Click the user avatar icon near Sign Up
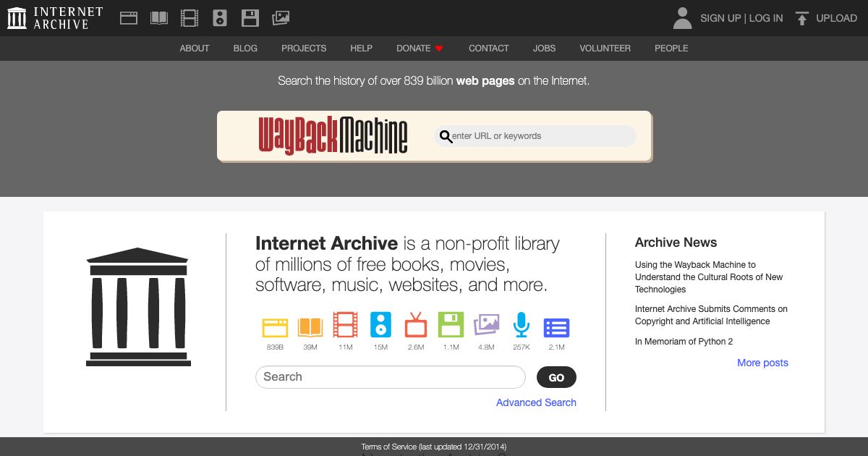Screen dimensions: 868x456 (681, 17)
